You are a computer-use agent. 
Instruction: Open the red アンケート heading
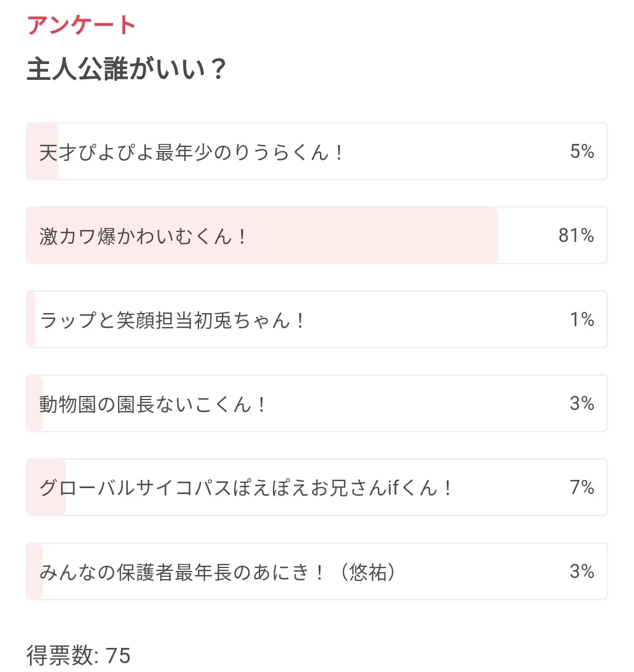[x=81, y=25]
